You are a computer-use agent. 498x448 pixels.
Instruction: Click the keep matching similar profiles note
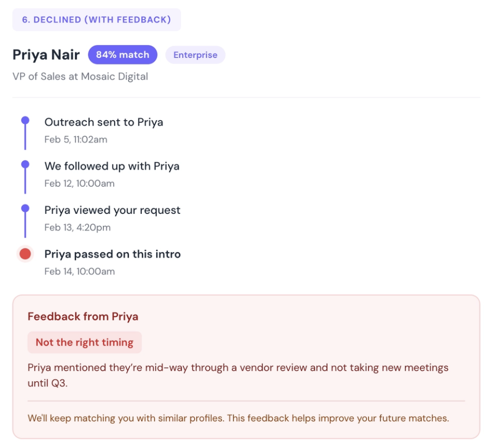coord(238,418)
